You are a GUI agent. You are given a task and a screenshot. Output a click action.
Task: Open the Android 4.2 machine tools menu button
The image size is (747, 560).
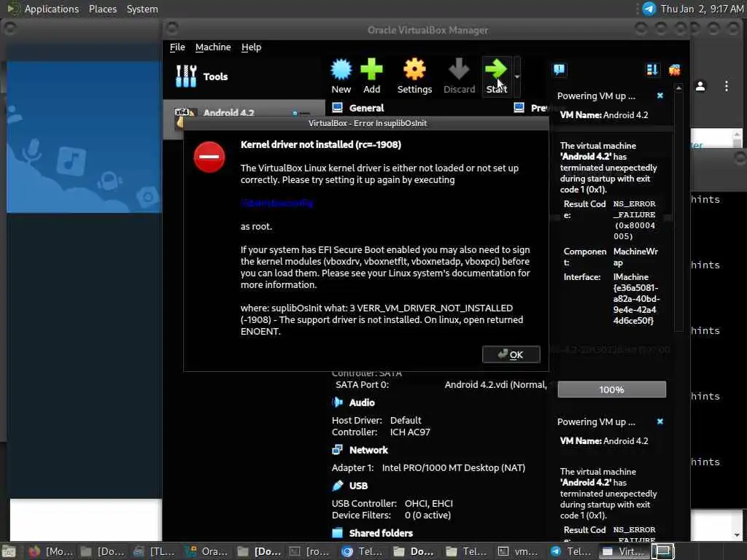[301, 113]
